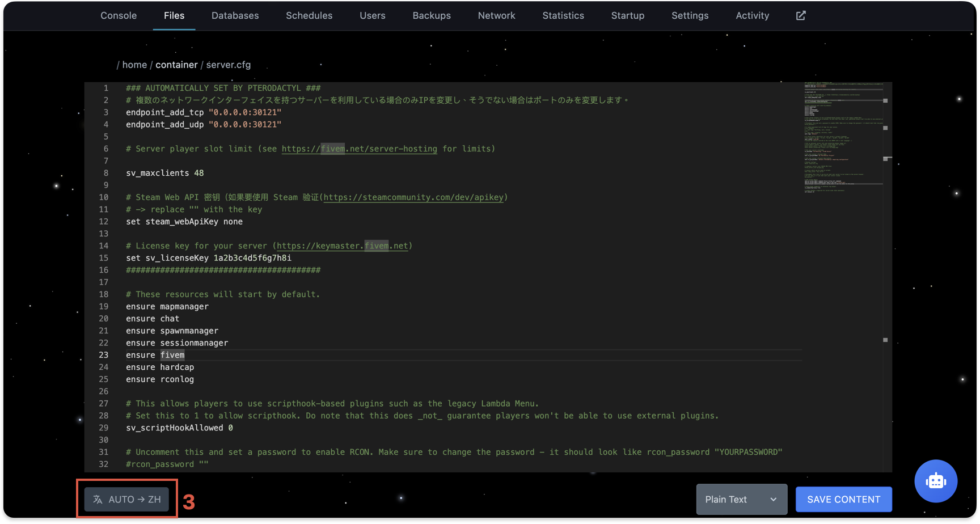Navigate to home in breadcrumb path
Screen dimensions: 980x524
pos(134,65)
